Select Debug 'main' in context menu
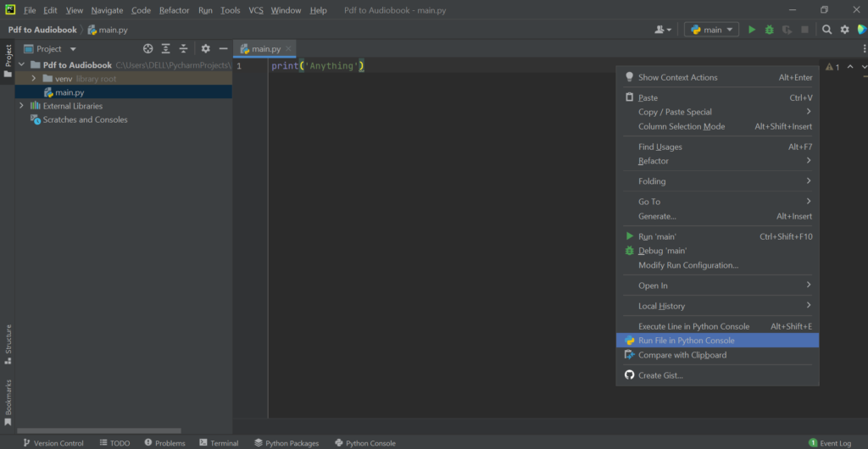 point(717,251)
